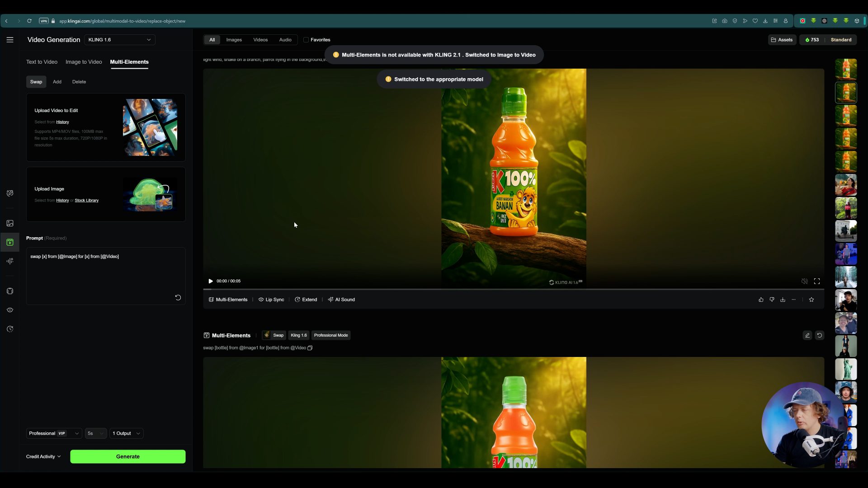Image resolution: width=868 pixels, height=488 pixels.
Task: Reset the prompt text with refresh icon
Action: pyautogui.click(x=178, y=297)
